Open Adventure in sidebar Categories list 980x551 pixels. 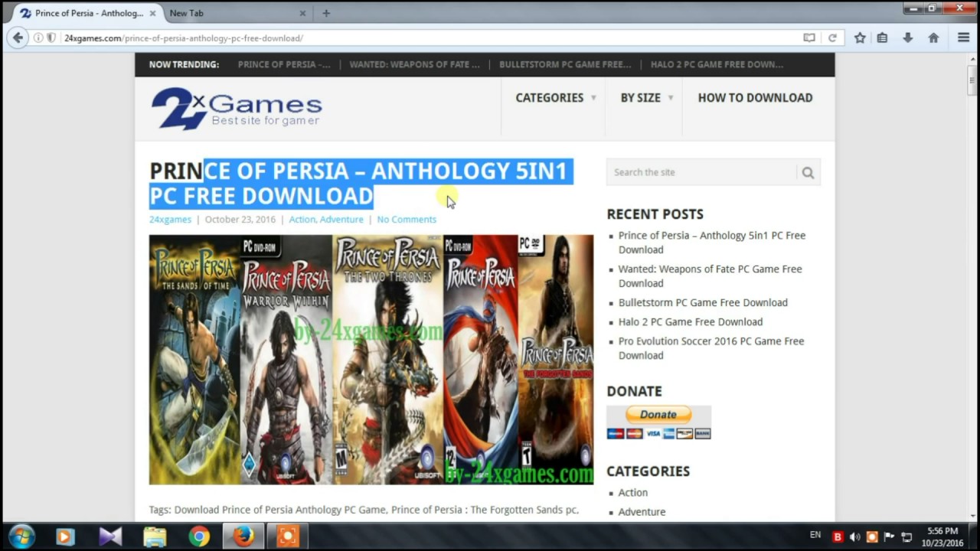[x=642, y=511]
